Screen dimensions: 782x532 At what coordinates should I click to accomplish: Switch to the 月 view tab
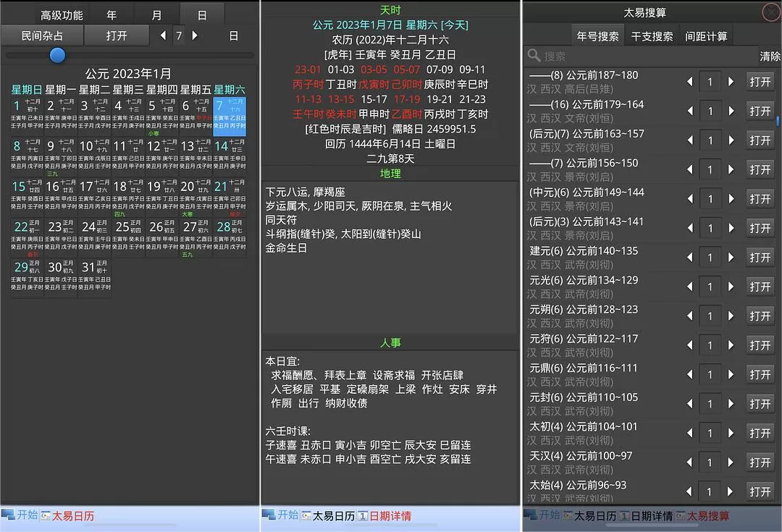click(157, 14)
